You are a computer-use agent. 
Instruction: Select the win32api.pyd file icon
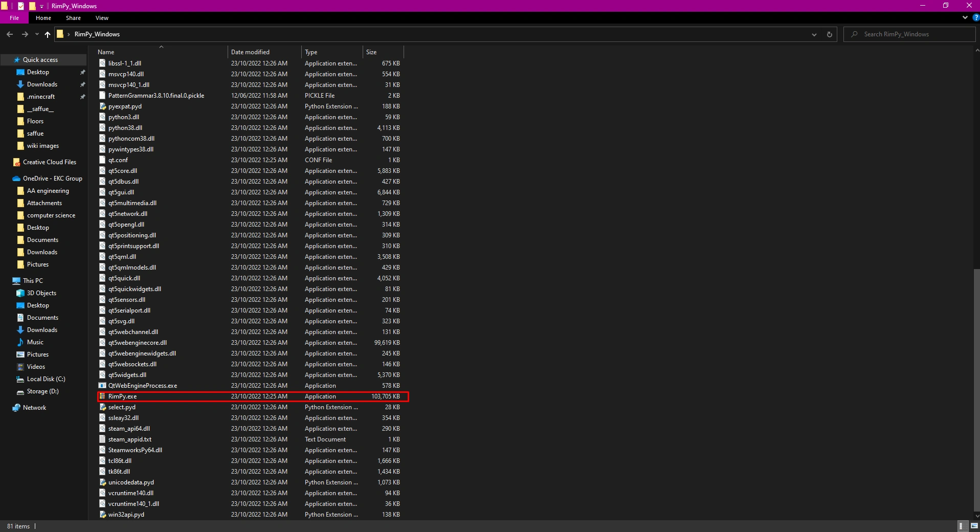point(102,515)
